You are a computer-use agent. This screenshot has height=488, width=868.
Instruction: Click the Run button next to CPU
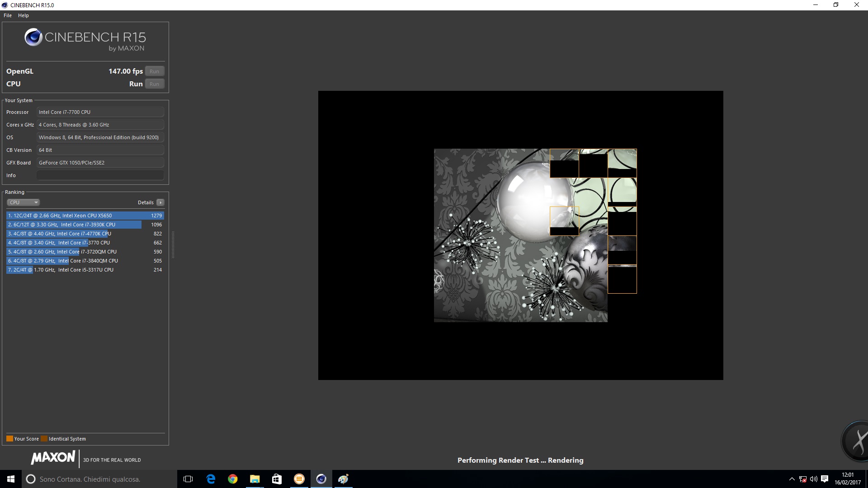click(x=155, y=84)
